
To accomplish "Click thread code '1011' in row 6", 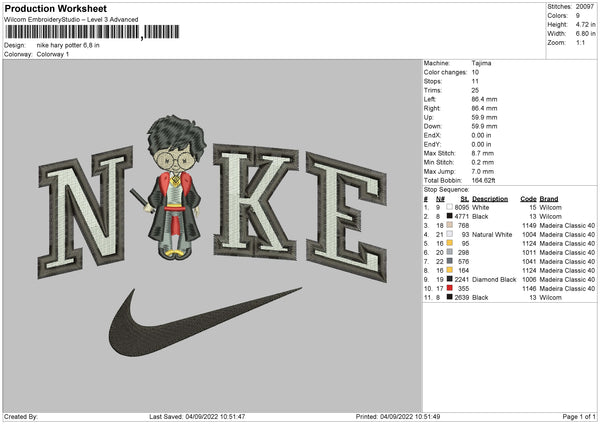I will click(529, 253).
